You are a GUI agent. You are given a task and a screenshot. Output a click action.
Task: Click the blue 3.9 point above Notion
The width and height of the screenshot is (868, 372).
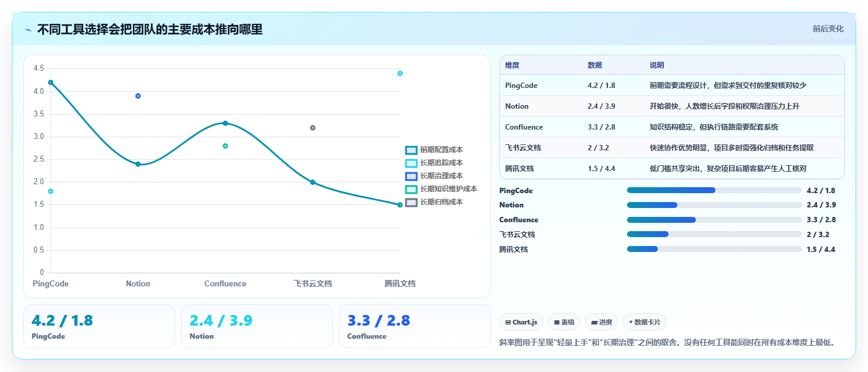[x=138, y=96]
